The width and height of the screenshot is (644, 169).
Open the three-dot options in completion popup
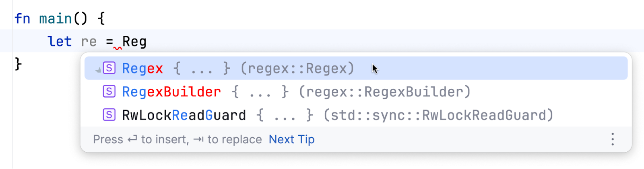(x=612, y=139)
